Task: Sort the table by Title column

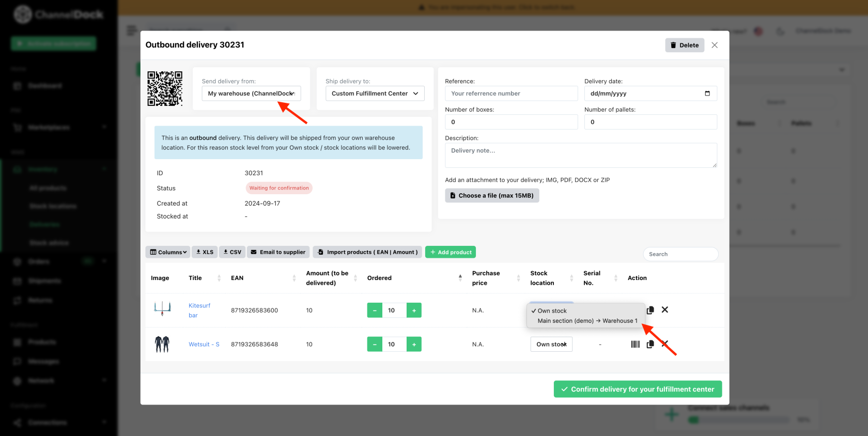Action: click(x=219, y=278)
